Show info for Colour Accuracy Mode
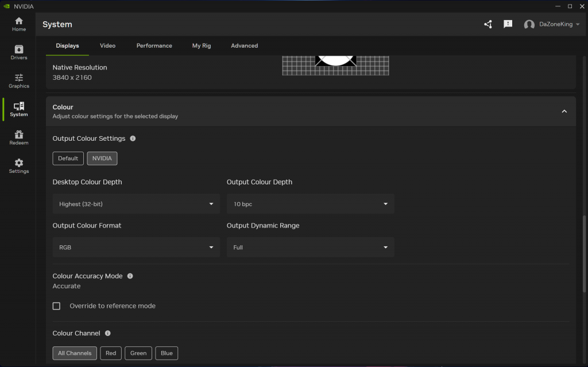Viewport: 588px width, 367px height. pyautogui.click(x=130, y=276)
